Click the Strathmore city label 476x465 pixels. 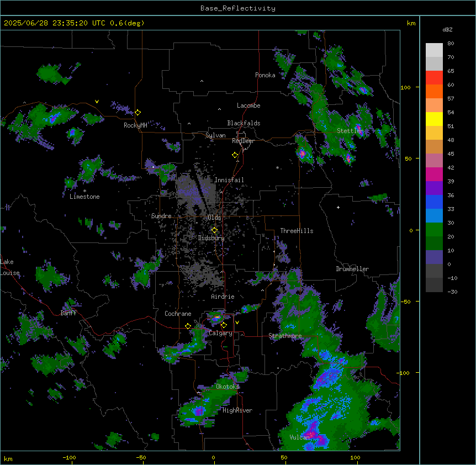pyautogui.click(x=285, y=336)
